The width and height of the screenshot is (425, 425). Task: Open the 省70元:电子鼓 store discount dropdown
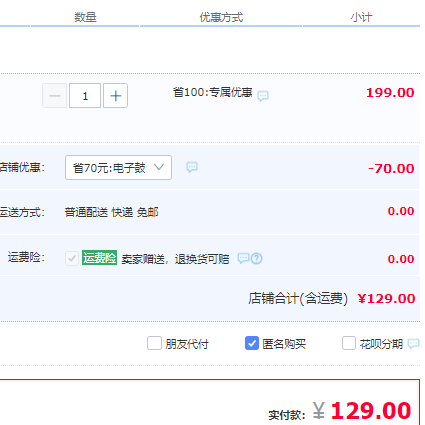click(118, 167)
